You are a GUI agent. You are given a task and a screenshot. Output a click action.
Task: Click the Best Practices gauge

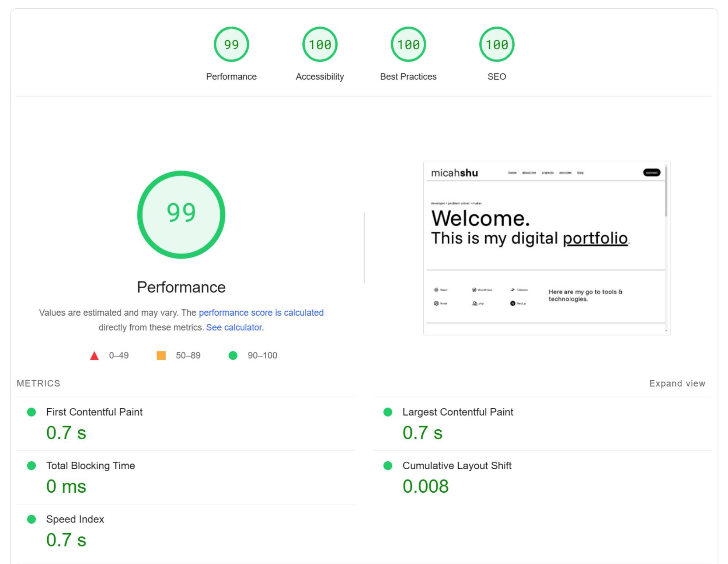tap(408, 44)
